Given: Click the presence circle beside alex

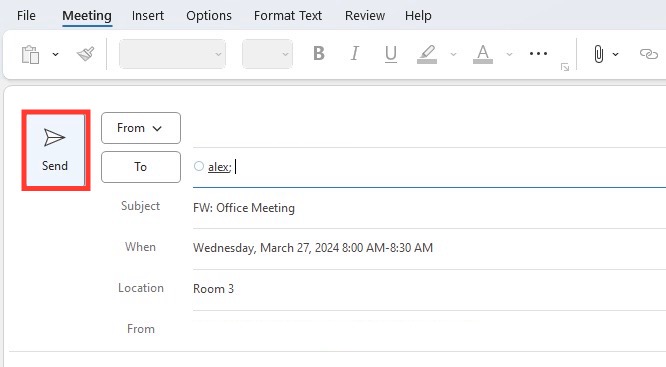Looking at the screenshot, I should tap(199, 166).
